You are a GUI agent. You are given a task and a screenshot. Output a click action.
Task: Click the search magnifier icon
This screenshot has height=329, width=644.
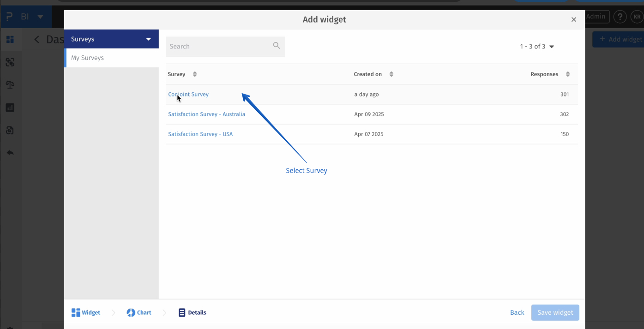point(277,46)
